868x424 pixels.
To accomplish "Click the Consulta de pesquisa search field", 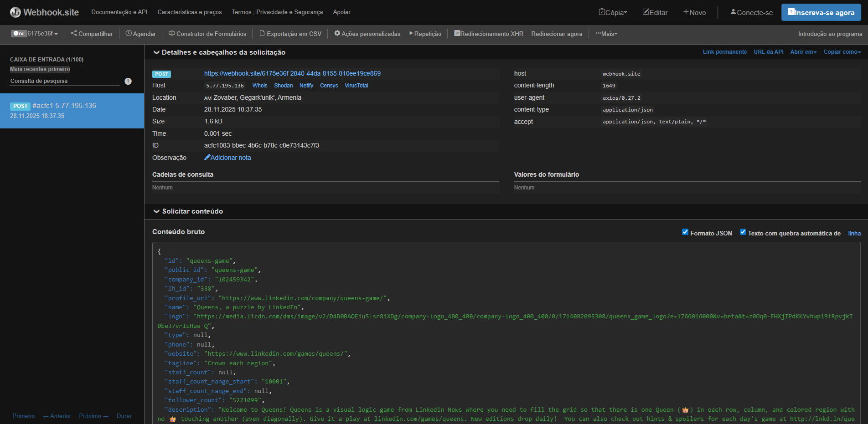I will click(64, 81).
